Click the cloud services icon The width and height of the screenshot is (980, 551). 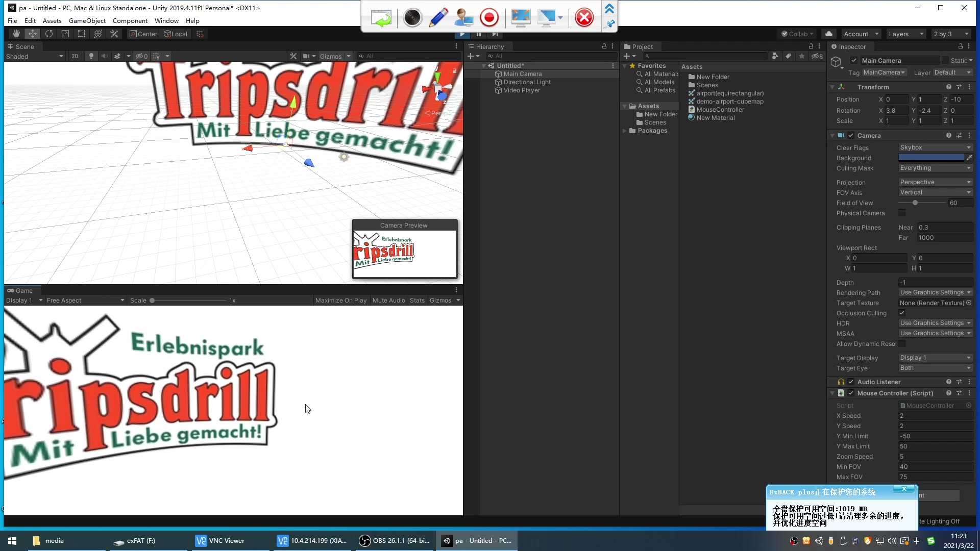pos(829,34)
